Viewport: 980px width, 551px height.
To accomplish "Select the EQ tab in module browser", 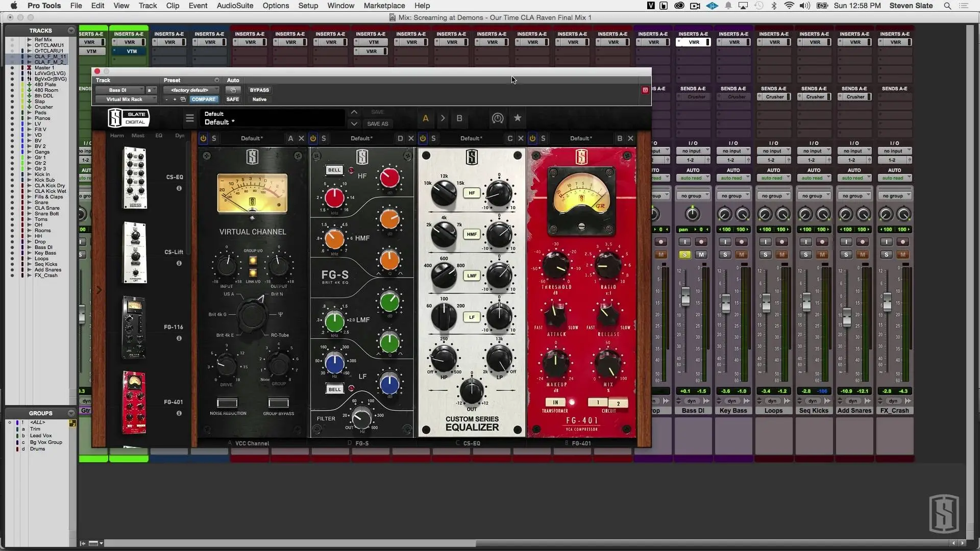I will [x=159, y=136].
